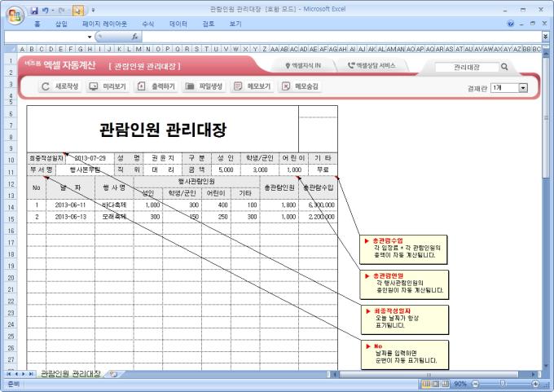
Task: Click the 메모숨김 button
Action: (301, 86)
